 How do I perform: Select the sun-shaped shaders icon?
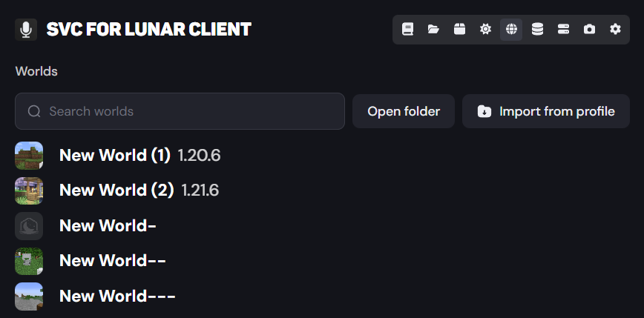485,30
